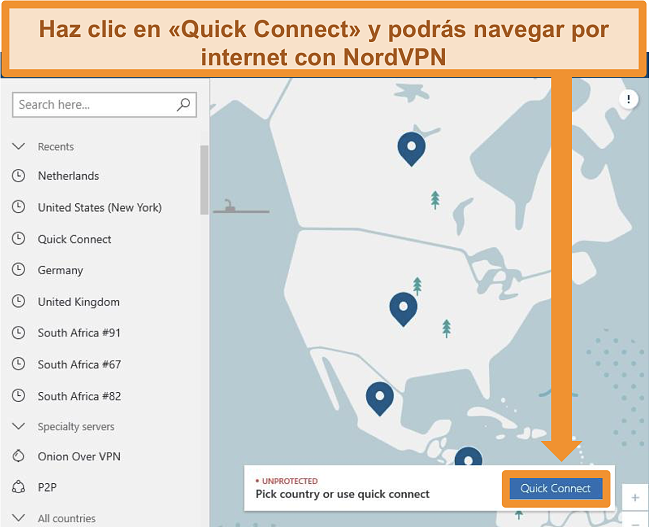The width and height of the screenshot is (650, 527).
Task: Click the Onion Over VPN onion icon
Action: [x=18, y=456]
